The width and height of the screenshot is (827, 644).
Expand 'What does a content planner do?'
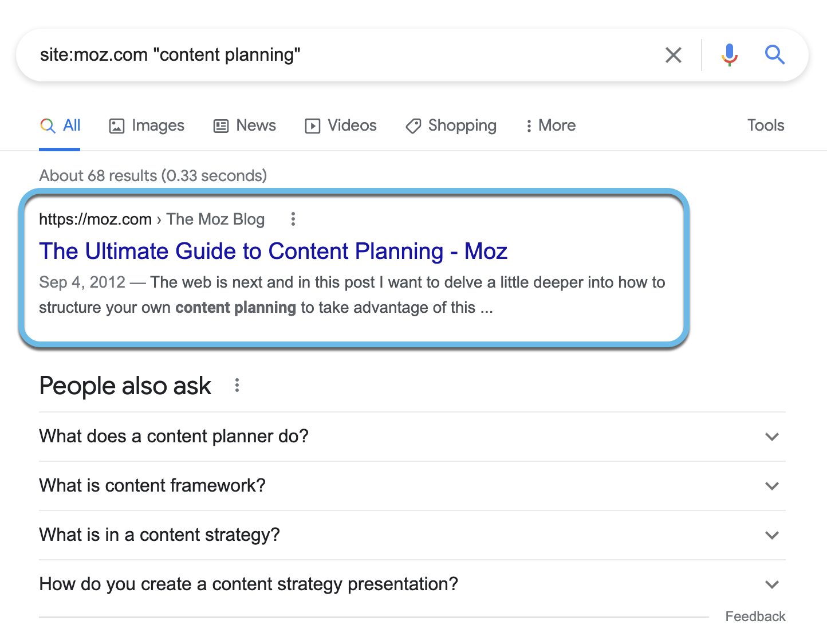click(x=771, y=436)
